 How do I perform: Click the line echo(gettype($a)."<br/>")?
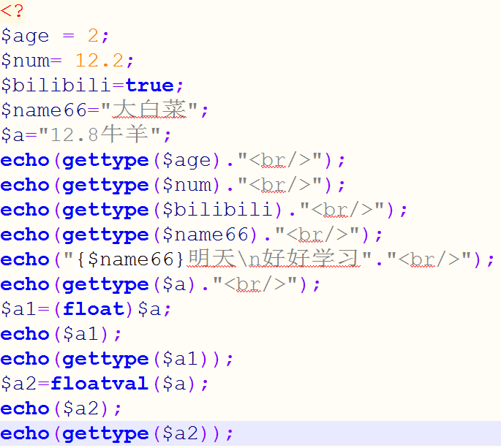[x=160, y=284]
